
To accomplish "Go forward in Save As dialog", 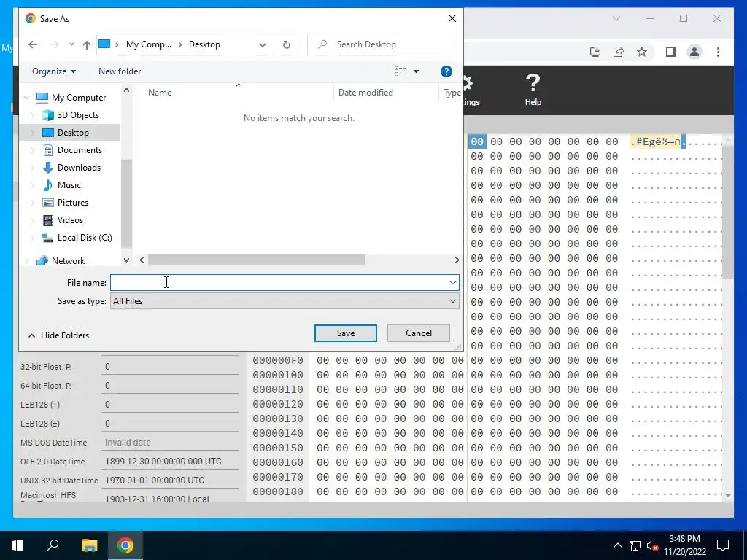I will pos(54,44).
